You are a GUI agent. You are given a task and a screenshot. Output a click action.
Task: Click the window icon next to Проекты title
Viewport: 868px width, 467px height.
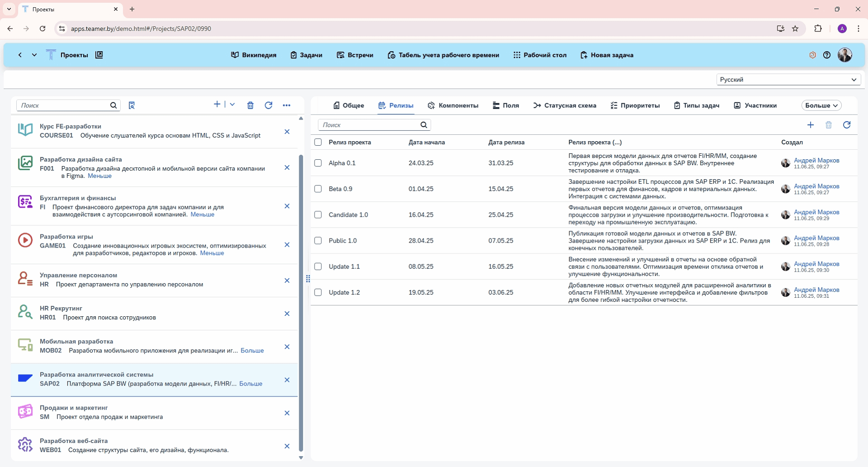click(99, 55)
